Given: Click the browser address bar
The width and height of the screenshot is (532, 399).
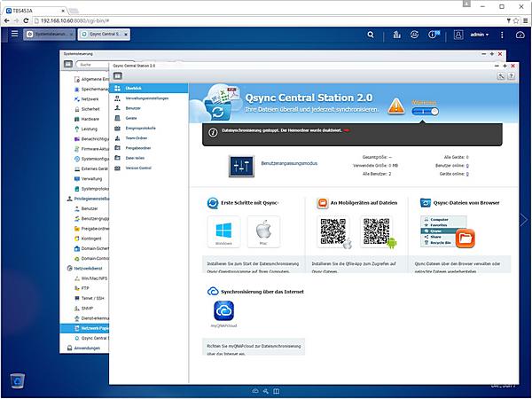Looking at the screenshot, I should tap(268, 20).
